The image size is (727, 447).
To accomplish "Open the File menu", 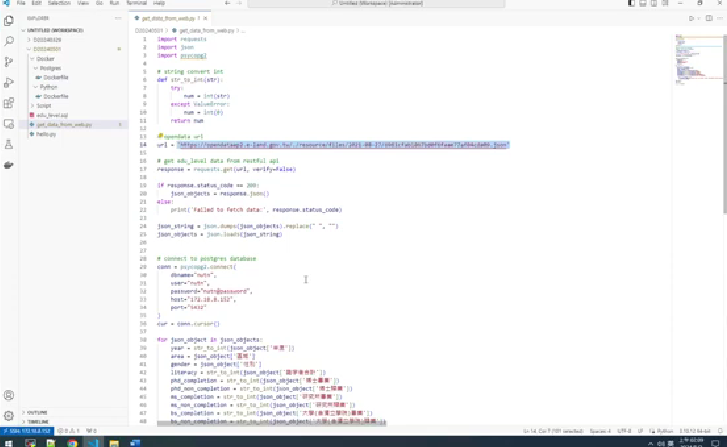I will pyautogui.click(x=21, y=3).
